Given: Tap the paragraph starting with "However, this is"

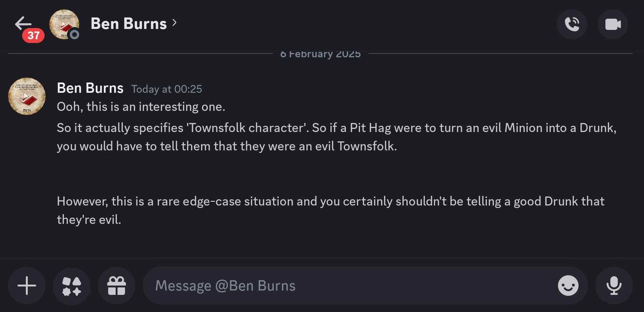Looking at the screenshot, I should [330, 210].
